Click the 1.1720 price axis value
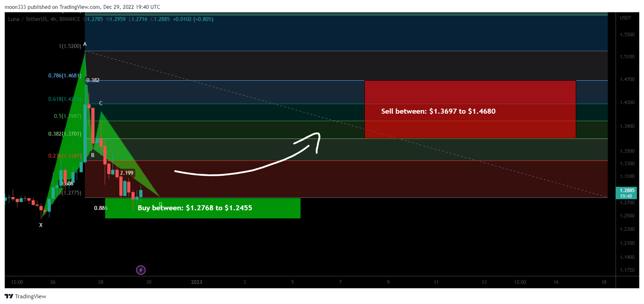644x304 pixels. point(627,270)
